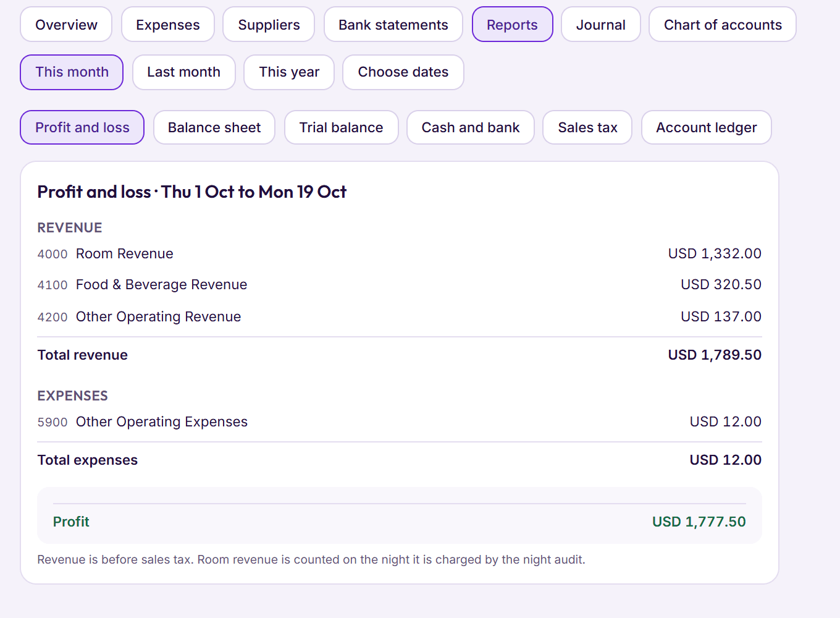Screen dimensions: 840x618
Task: Select the Profit and loss report
Action: pyautogui.click(x=82, y=127)
